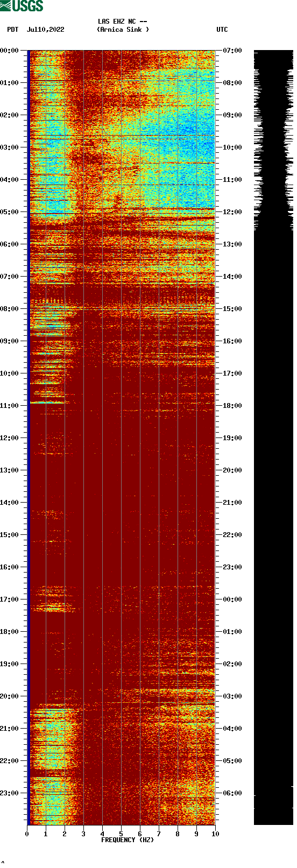297x868 pixels.
Task: Click the PDT timezone label
Action: click(13, 30)
